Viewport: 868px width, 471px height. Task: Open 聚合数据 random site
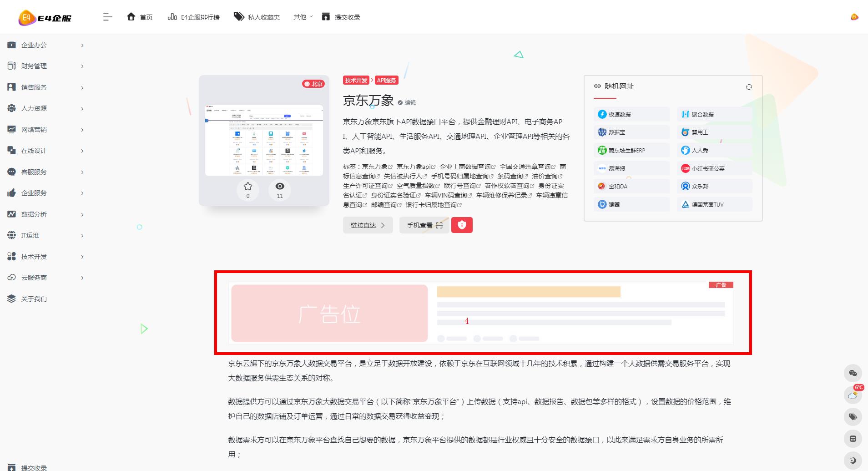click(714, 114)
